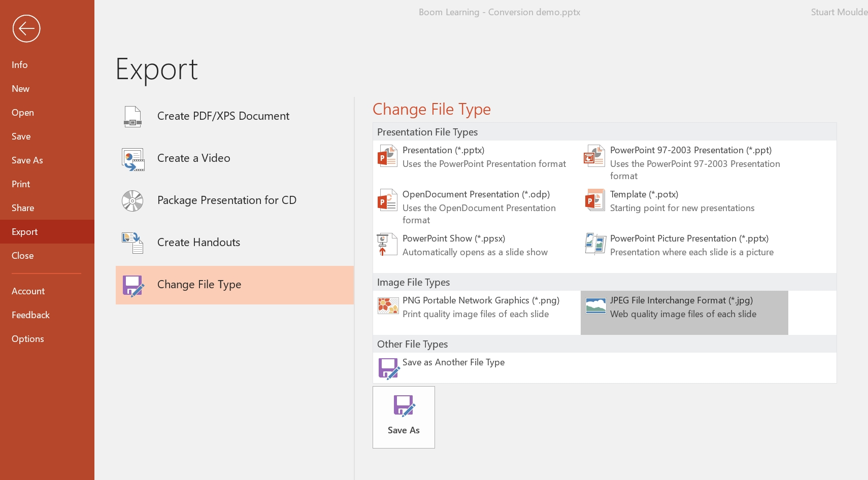The height and width of the screenshot is (480, 868).
Task: Click the PowerPoint Show (*.ppsx) icon
Action: [x=387, y=244]
